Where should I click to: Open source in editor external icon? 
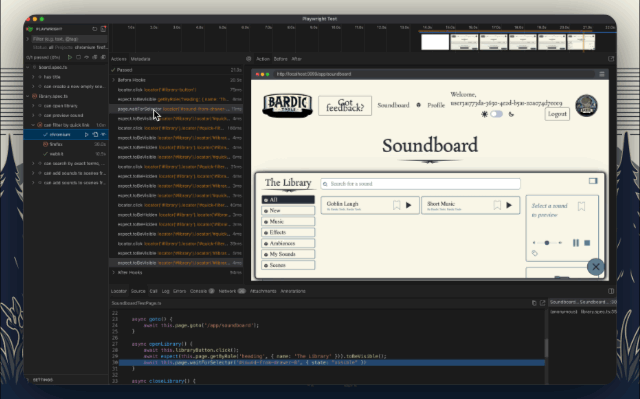pos(542,303)
